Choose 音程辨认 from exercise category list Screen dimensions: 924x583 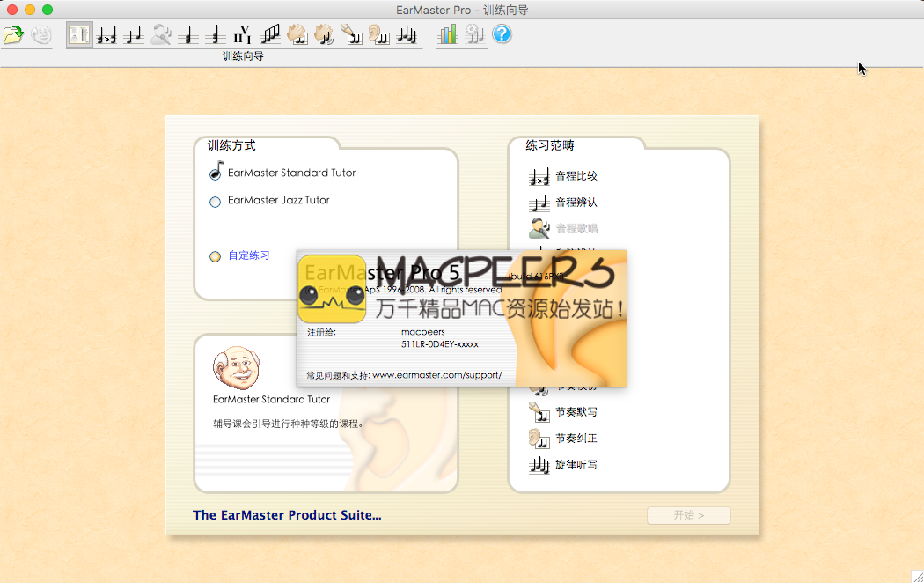576,203
